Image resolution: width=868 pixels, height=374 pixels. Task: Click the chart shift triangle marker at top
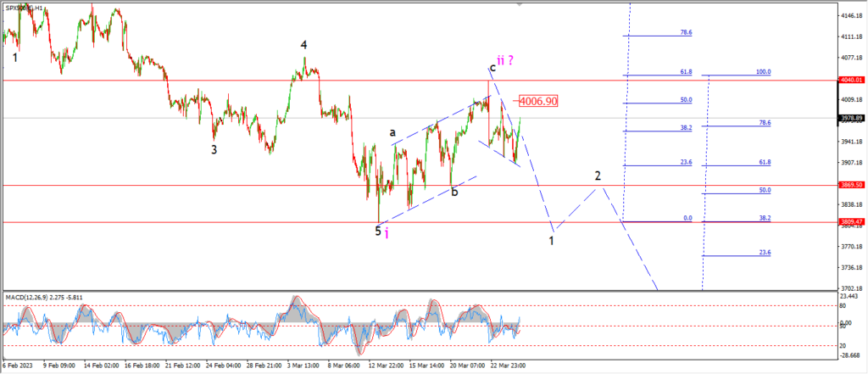click(x=520, y=4)
